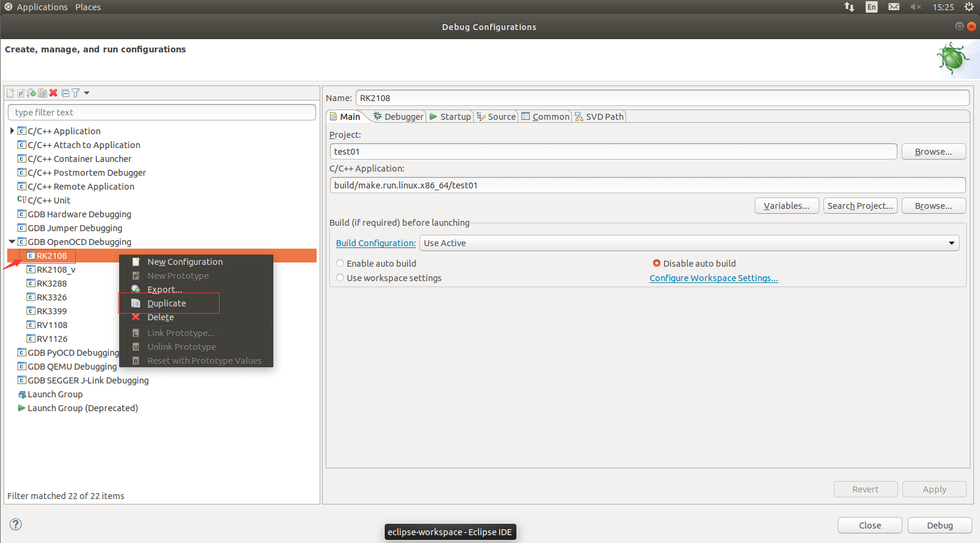Click Browse... button under C/C++ Application
Viewport: 980px width, 543px height.
coord(934,206)
